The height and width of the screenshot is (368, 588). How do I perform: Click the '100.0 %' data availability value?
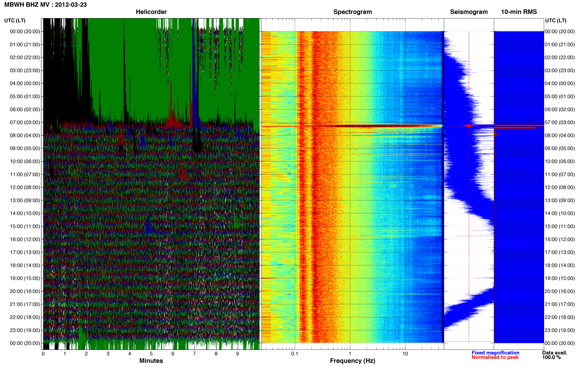pos(552,357)
